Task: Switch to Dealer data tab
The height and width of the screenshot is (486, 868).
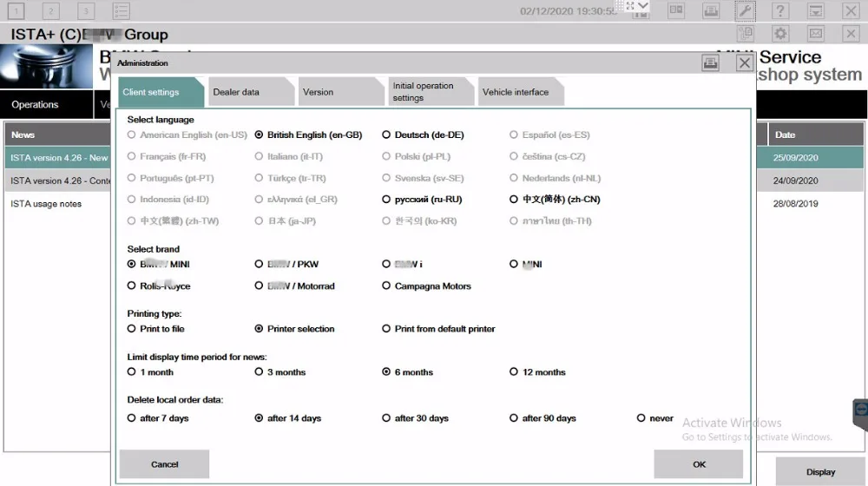Action: [x=251, y=92]
